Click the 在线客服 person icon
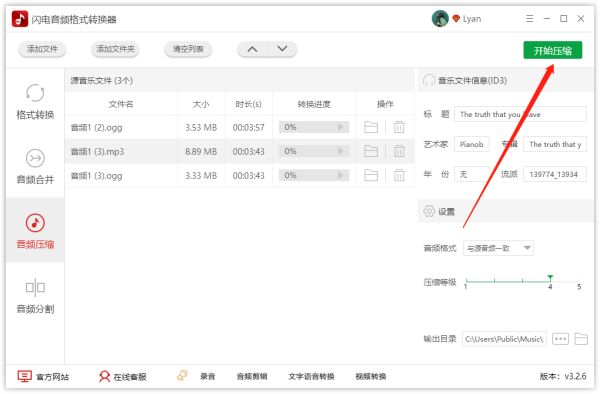The width and height of the screenshot is (600, 394). click(104, 376)
